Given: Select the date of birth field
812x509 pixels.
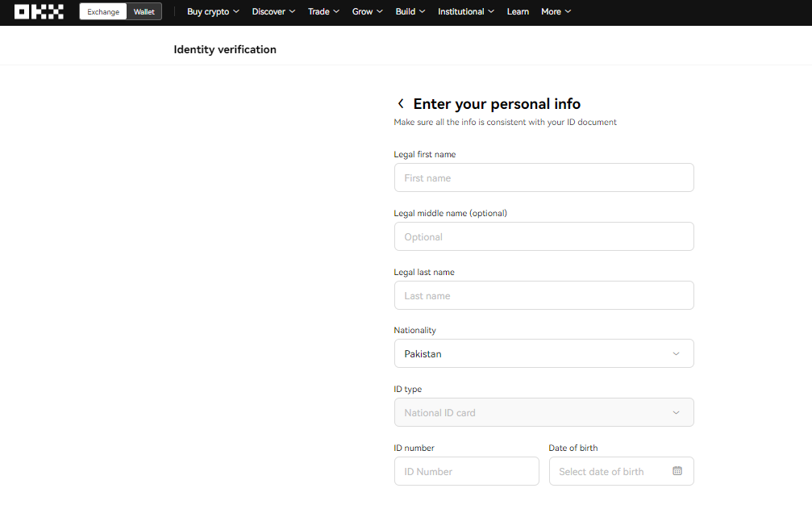Looking at the screenshot, I should [x=622, y=471].
